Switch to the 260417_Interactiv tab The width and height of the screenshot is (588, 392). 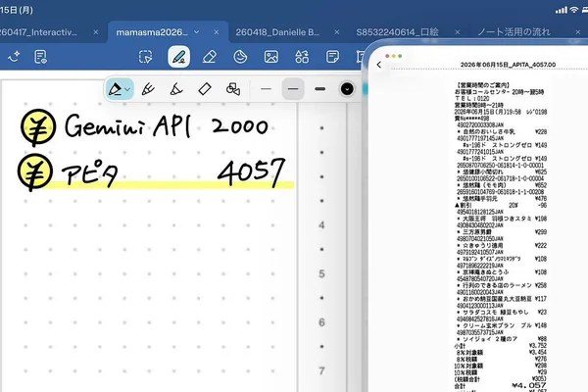coord(39,32)
